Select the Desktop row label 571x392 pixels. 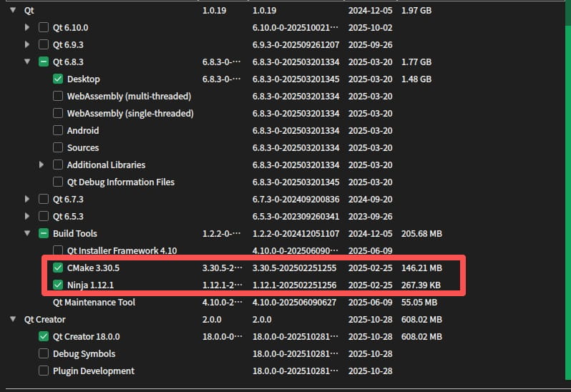point(84,79)
